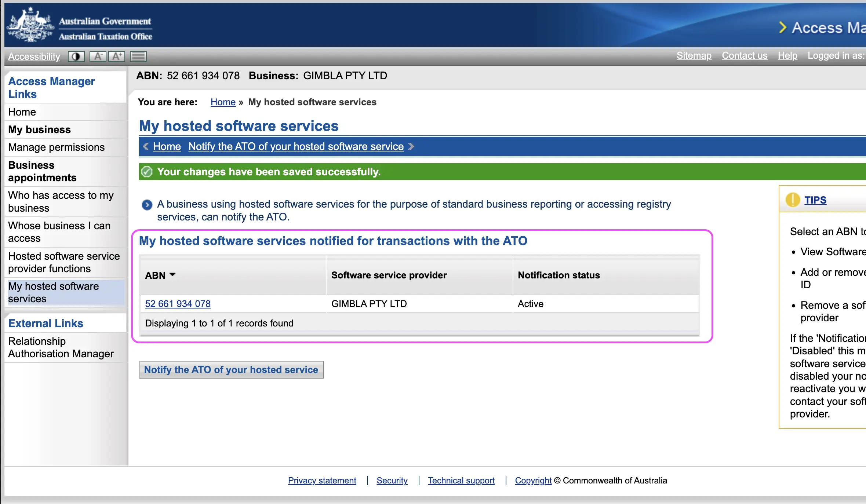Image resolution: width=866 pixels, height=504 pixels.
Task: Open ABN 52 661 934 078 record
Action: (x=178, y=304)
